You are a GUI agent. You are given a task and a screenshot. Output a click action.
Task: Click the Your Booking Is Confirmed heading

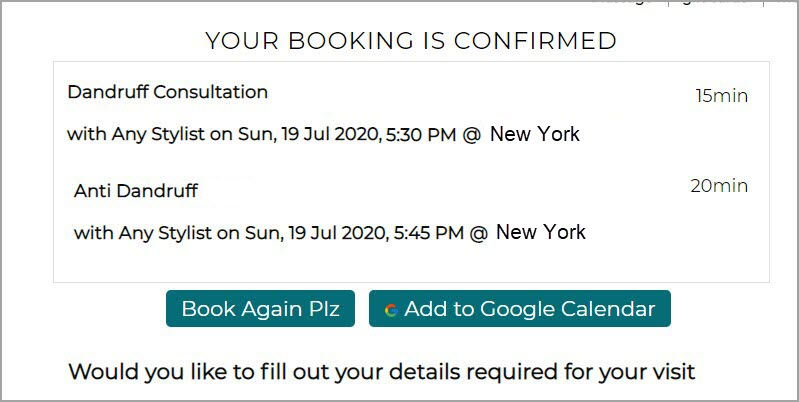pos(411,41)
